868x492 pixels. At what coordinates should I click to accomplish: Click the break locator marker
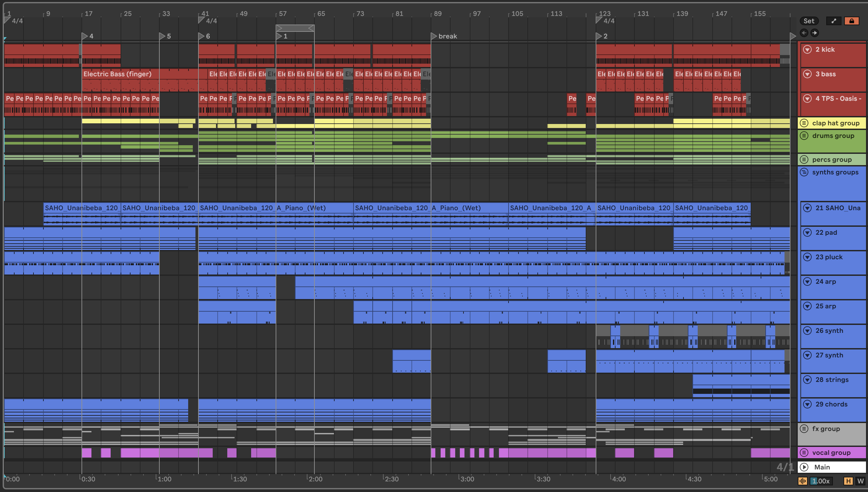pyautogui.click(x=434, y=36)
